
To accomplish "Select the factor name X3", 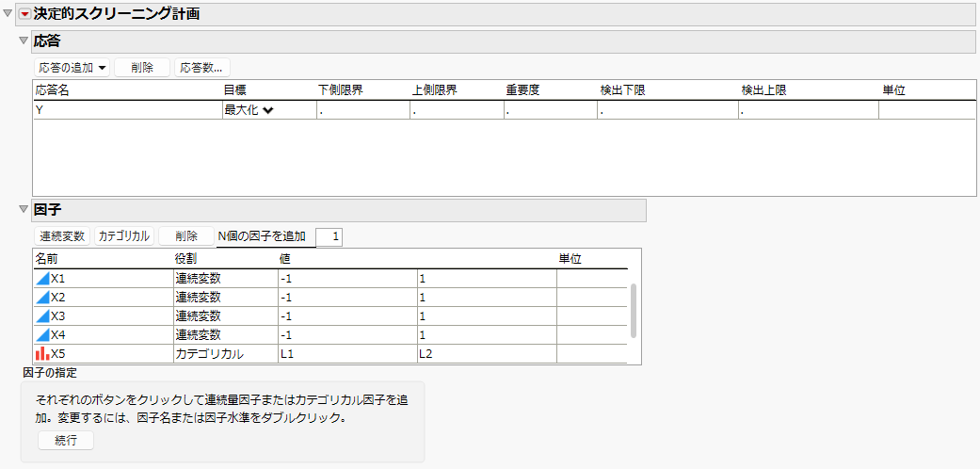I will (x=58, y=316).
